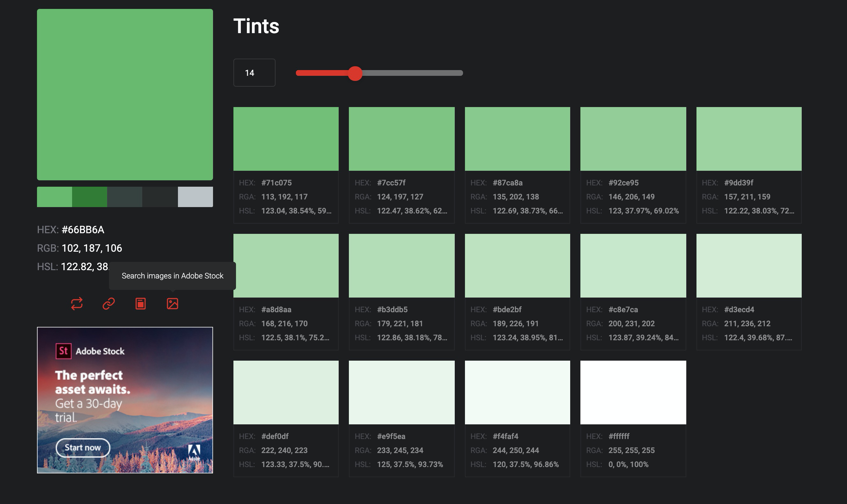Click the Adobe Stock image search icon
This screenshot has height=504, width=847.
pos(172,303)
